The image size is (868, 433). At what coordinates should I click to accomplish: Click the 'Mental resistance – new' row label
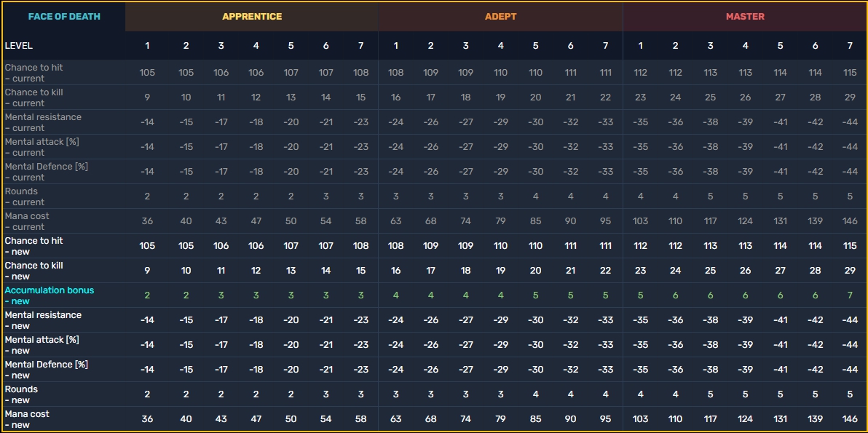(43, 320)
